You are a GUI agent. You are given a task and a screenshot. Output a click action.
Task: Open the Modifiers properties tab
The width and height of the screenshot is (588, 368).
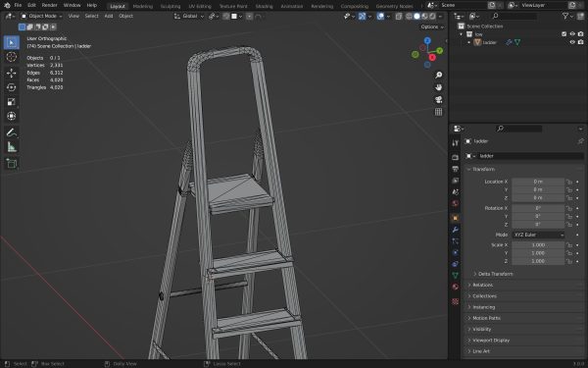[456, 230]
